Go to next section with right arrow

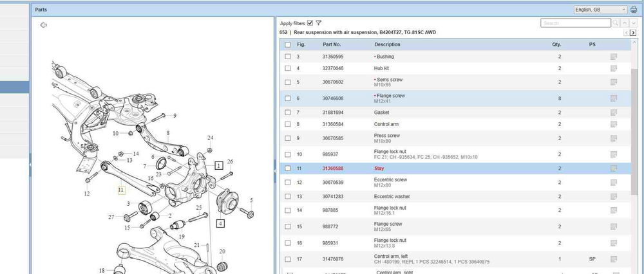click(x=635, y=33)
